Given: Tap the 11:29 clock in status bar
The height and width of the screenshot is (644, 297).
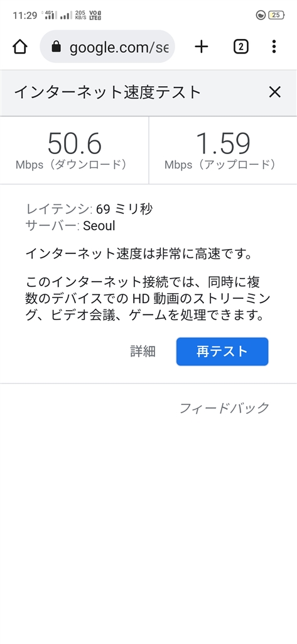Looking at the screenshot, I should pyautogui.click(x=24, y=16).
